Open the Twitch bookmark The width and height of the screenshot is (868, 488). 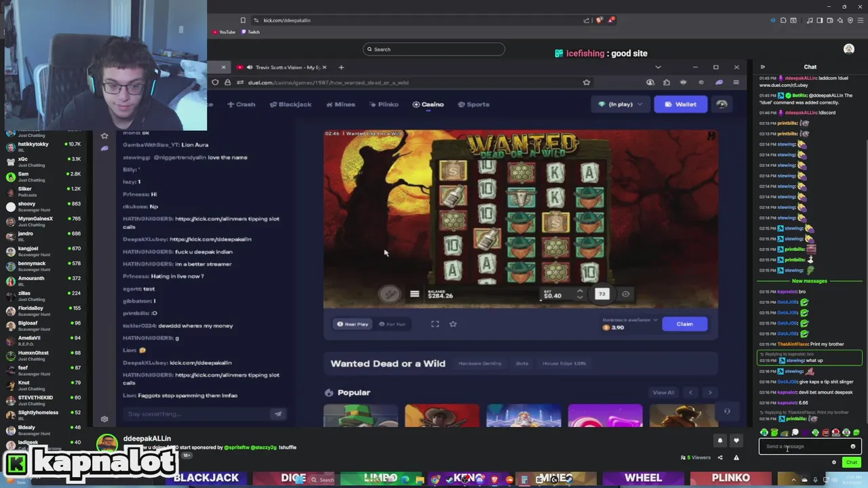(x=251, y=32)
